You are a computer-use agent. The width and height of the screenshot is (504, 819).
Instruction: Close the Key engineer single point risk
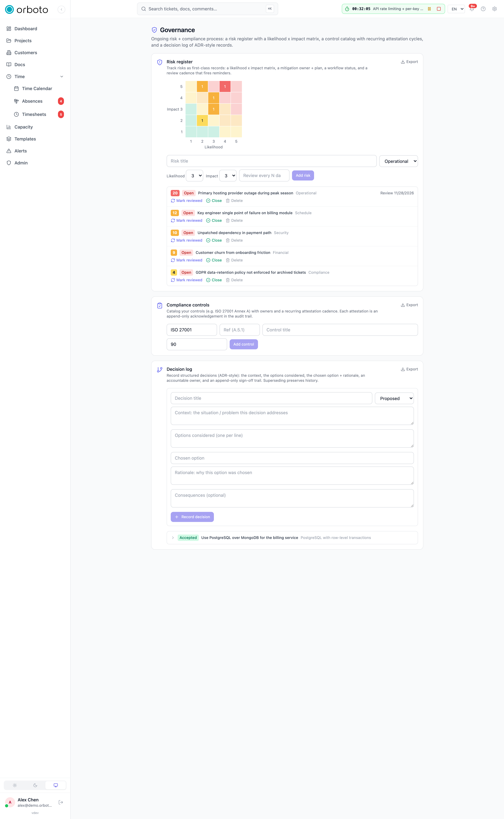(214, 221)
